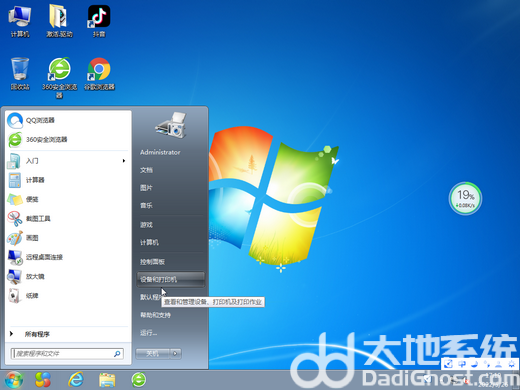
Task: Open Paint (画图) from the Start menu
Action: pos(67,238)
